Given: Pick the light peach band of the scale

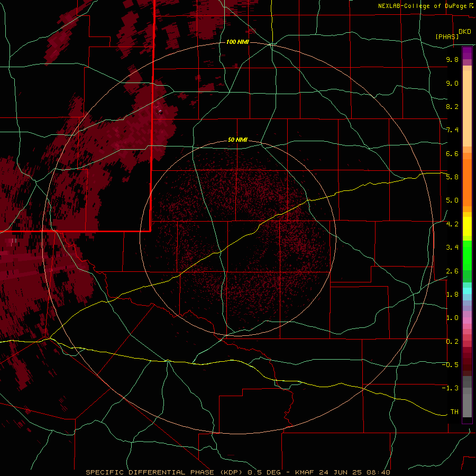Looking at the screenshot, I should pos(467,108).
